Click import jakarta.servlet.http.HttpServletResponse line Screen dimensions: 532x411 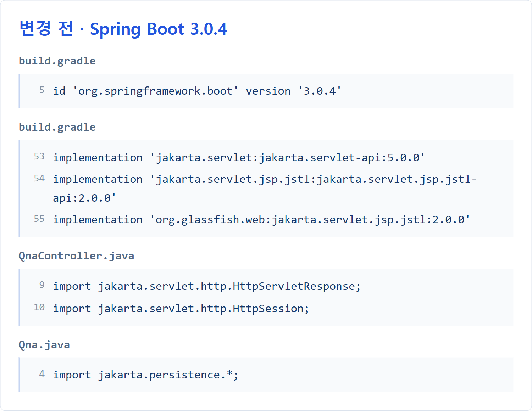(x=207, y=286)
